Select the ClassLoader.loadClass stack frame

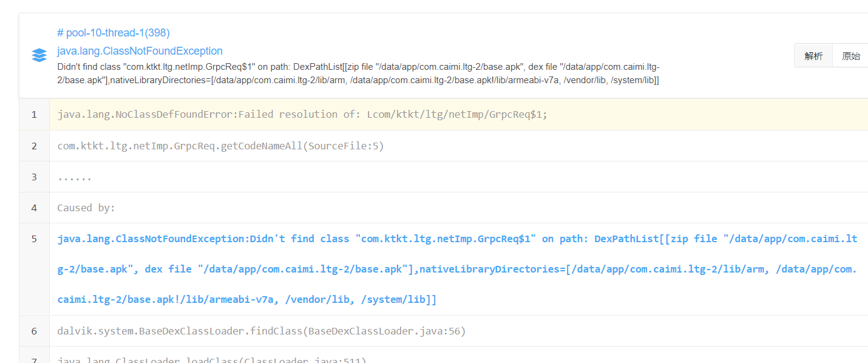pos(212,361)
